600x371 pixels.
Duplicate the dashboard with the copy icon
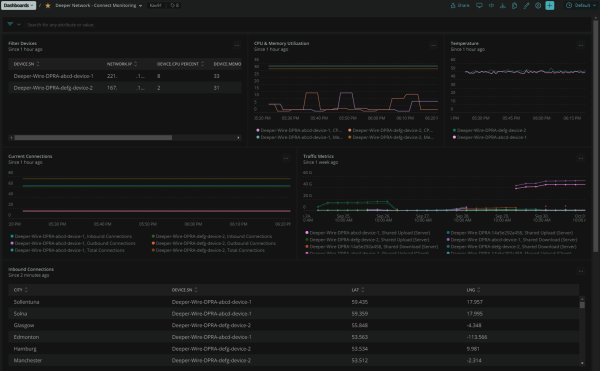pos(515,5)
